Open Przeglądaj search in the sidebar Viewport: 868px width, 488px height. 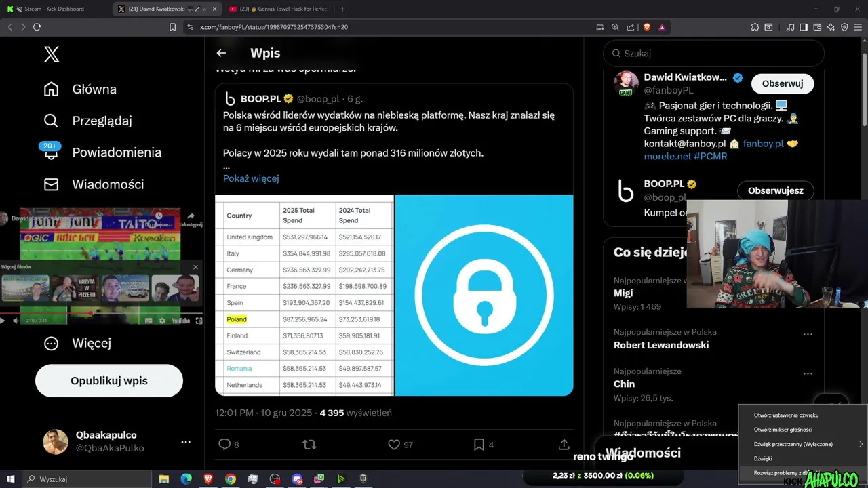pos(87,121)
